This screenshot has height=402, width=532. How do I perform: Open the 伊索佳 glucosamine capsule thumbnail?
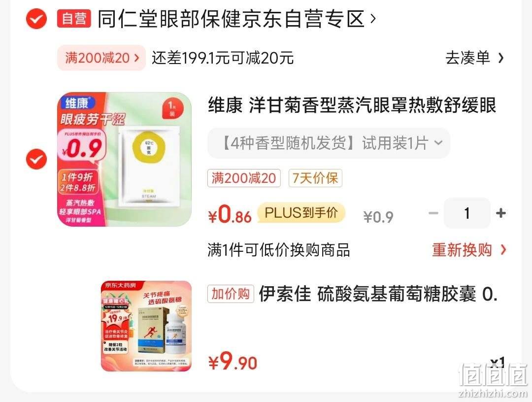(x=146, y=326)
